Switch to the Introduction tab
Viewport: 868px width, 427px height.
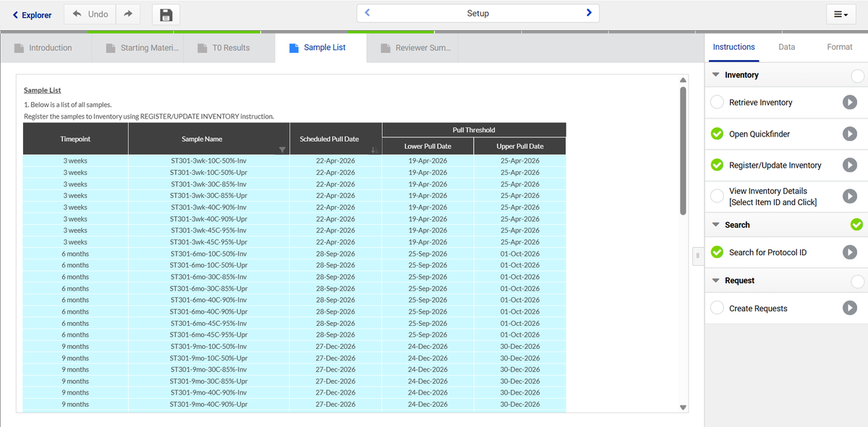coord(46,48)
